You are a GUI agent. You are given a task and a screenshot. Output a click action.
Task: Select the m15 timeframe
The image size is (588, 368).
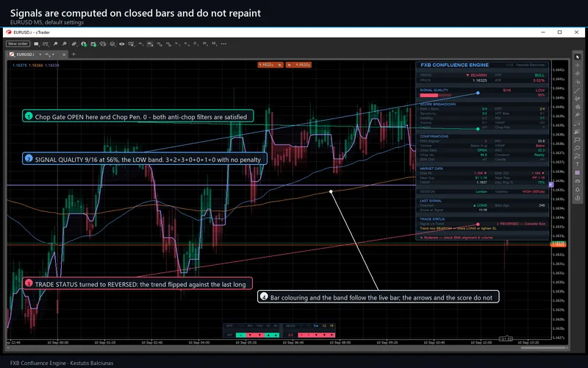coord(159,43)
